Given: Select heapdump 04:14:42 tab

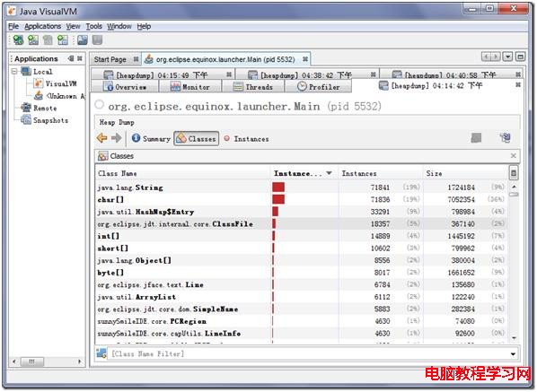Looking at the screenshot, I should (x=436, y=85).
